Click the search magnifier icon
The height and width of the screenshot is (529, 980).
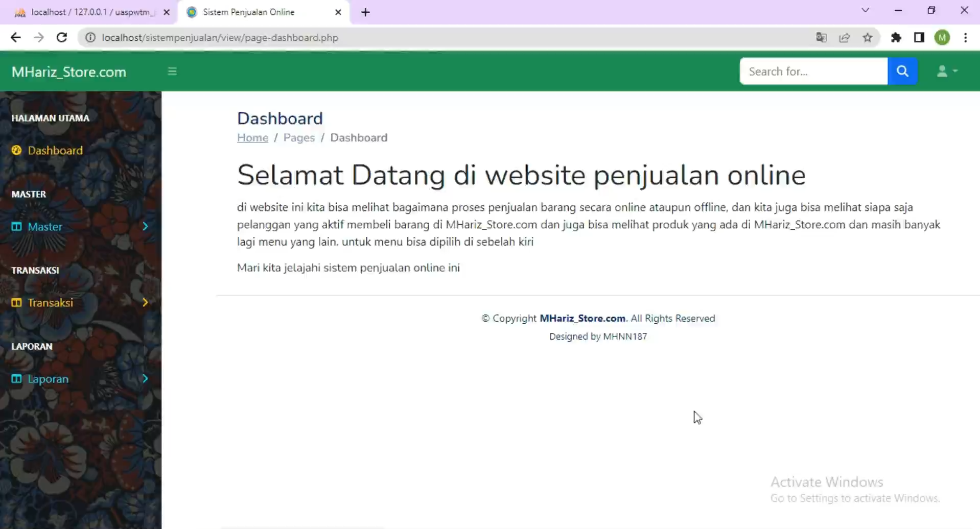point(902,71)
